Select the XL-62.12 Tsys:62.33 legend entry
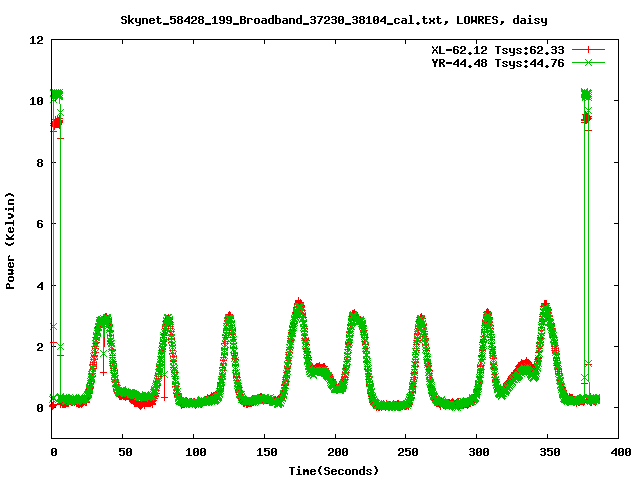 point(498,50)
